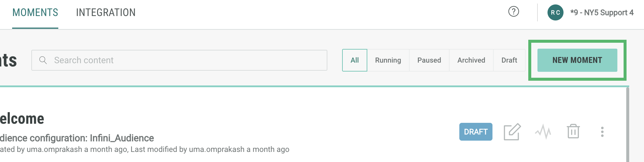Click the search magnifier icon
Screen dimensions: 644x162
[43, 60]
